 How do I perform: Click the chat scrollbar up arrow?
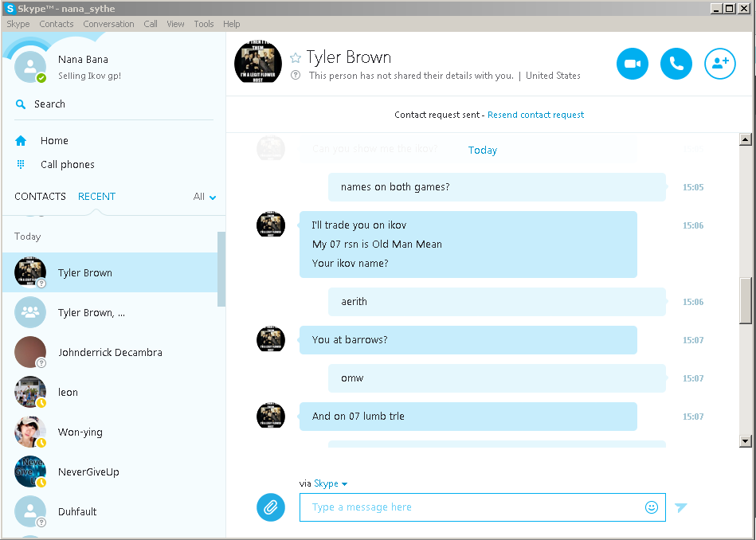tap(746, 140)
